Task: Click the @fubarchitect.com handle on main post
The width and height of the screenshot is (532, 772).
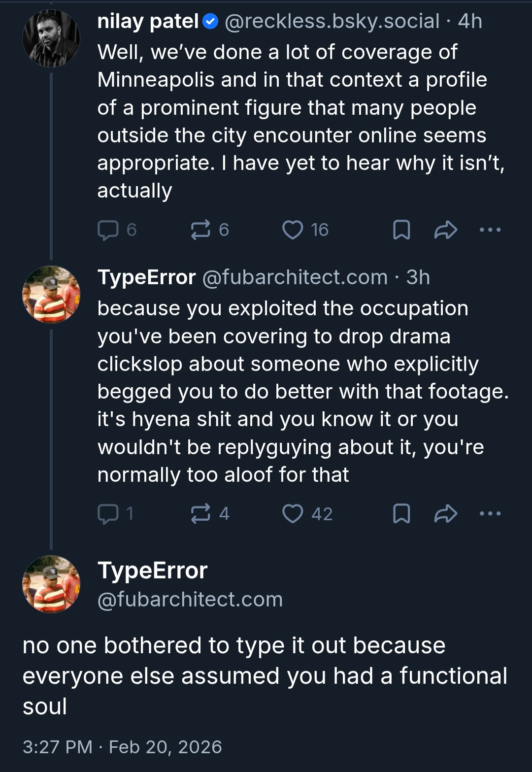Action: point(190,600)
